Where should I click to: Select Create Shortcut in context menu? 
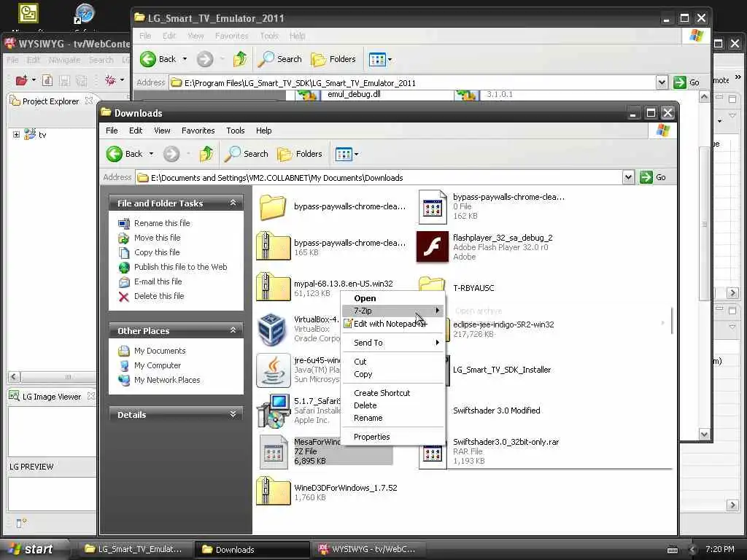(393, 393)
